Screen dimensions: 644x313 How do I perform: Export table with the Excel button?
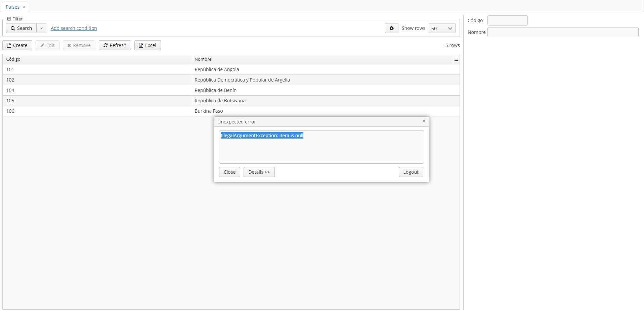click(147, 45)
